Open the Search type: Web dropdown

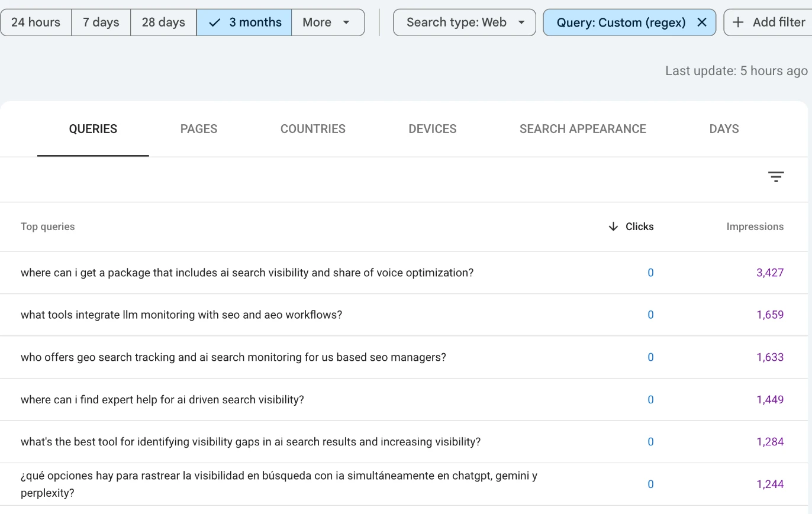pyautogui.click(x=465, y=22)
